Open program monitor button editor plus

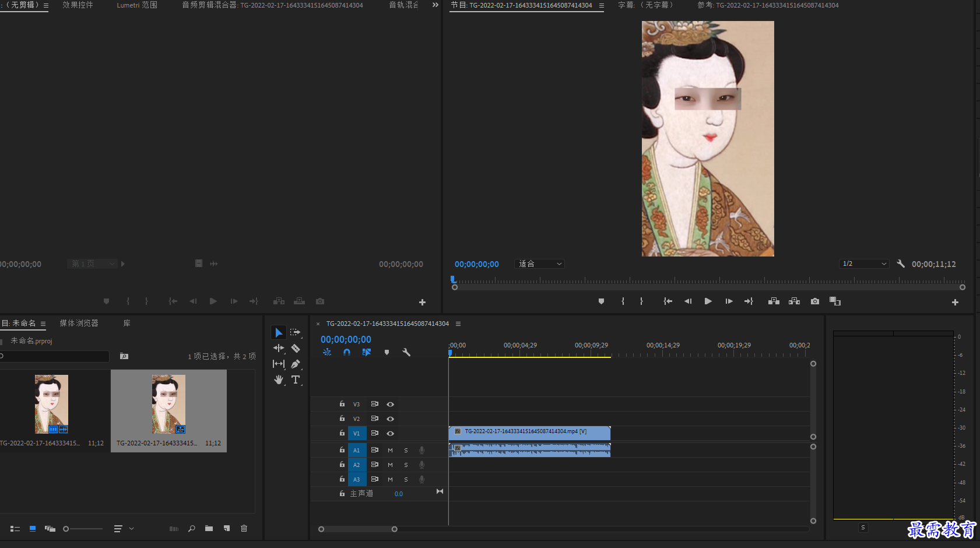pyautogui.click(x=955, y=302)
